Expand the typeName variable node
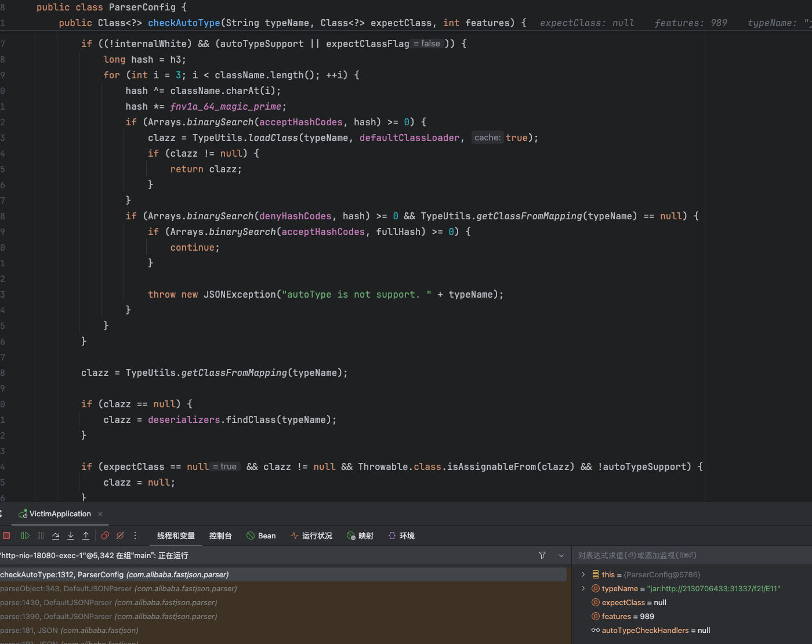Viewport: 812px width, 644px height. [583, 588]
